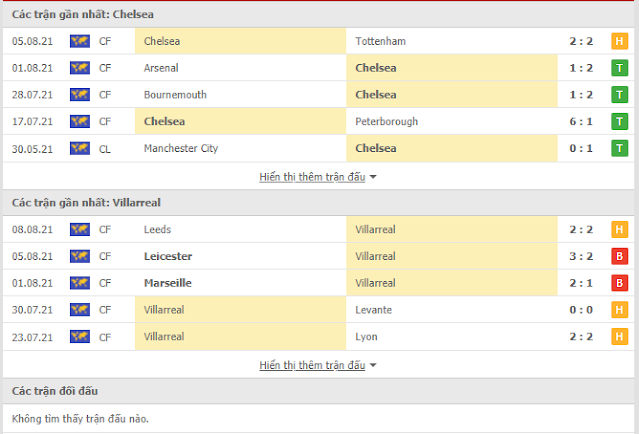This screenshot has height=434, width=639.
Task: Select the Marseille team name
Action: click(x=167, y=283)
